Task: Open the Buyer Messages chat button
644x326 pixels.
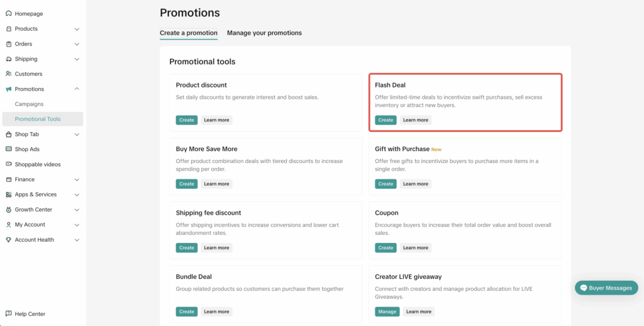Action: click(x=606, y=288)
